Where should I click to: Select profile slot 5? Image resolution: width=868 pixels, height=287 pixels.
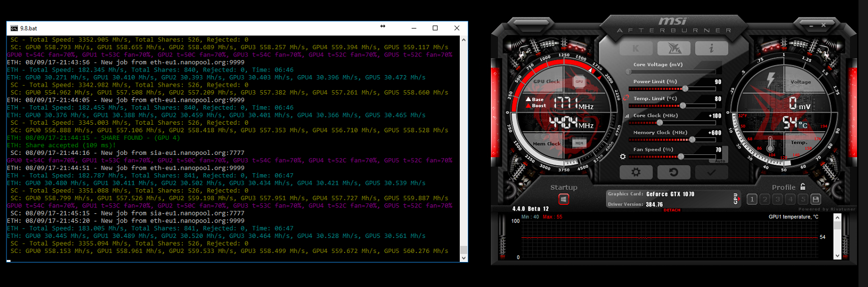pyautogui.click(x=803, y=199)
